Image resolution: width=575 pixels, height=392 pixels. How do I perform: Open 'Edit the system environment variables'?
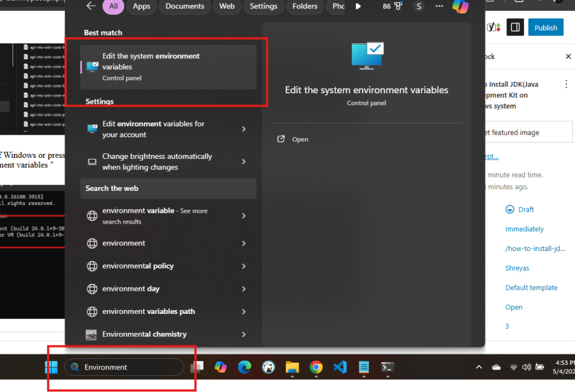point(168,67)
